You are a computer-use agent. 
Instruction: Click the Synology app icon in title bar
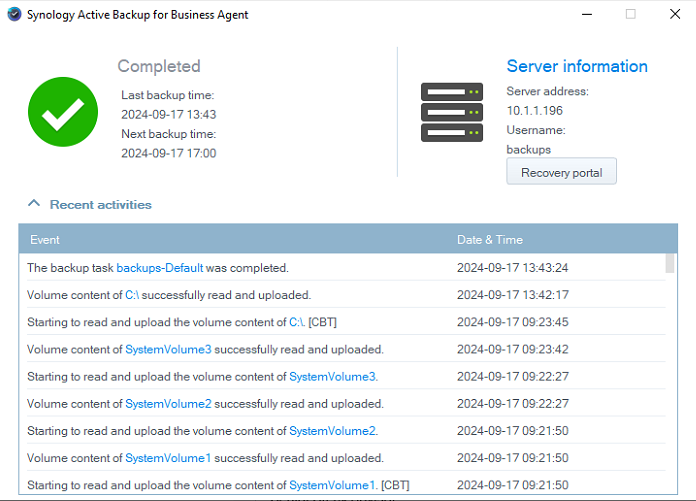click(x=13, y=15)
